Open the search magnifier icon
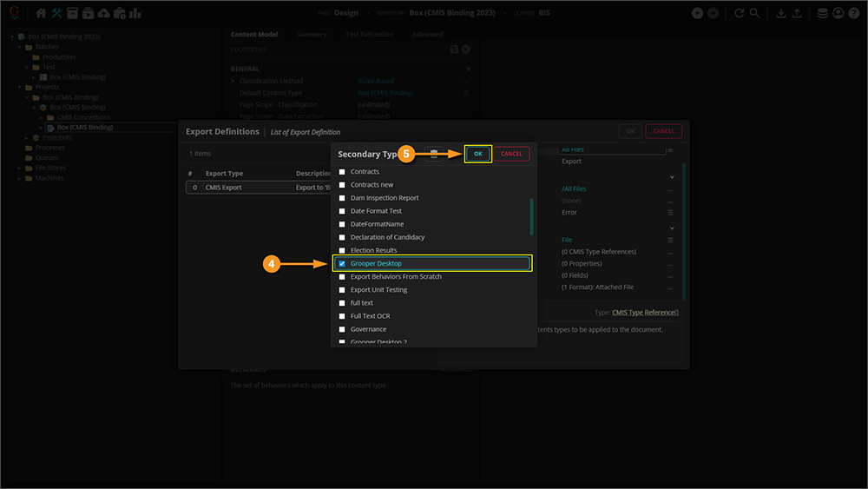The image size is (868, 489). [755, 13]
